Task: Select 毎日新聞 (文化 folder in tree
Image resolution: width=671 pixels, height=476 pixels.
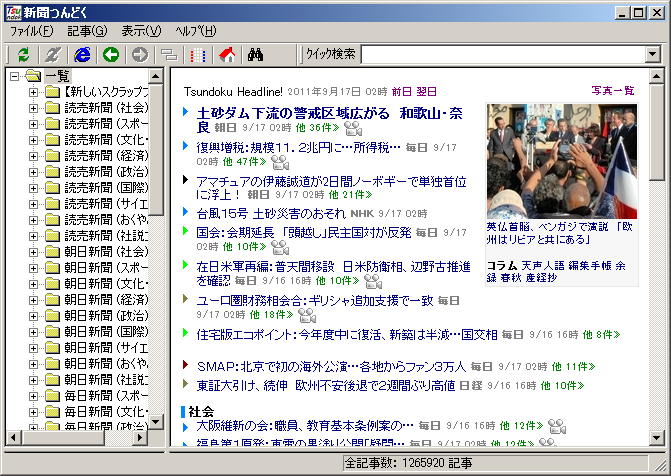Action: click(106, 412)
